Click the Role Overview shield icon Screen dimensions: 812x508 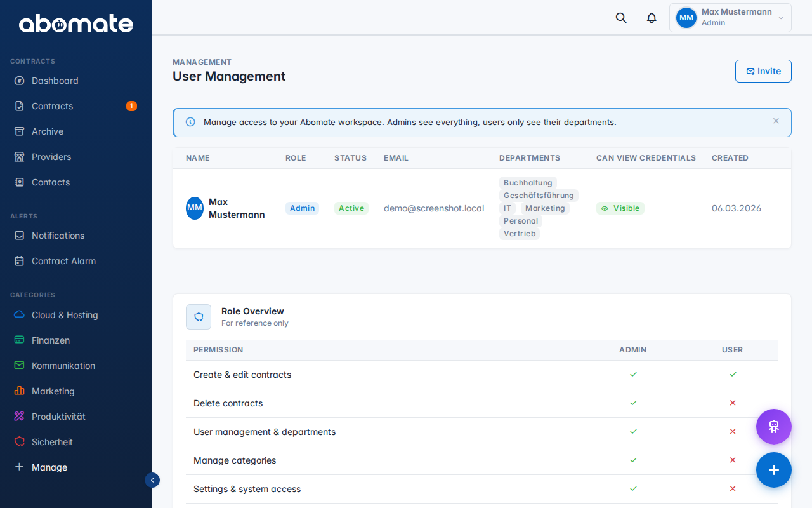coord(199,317)
